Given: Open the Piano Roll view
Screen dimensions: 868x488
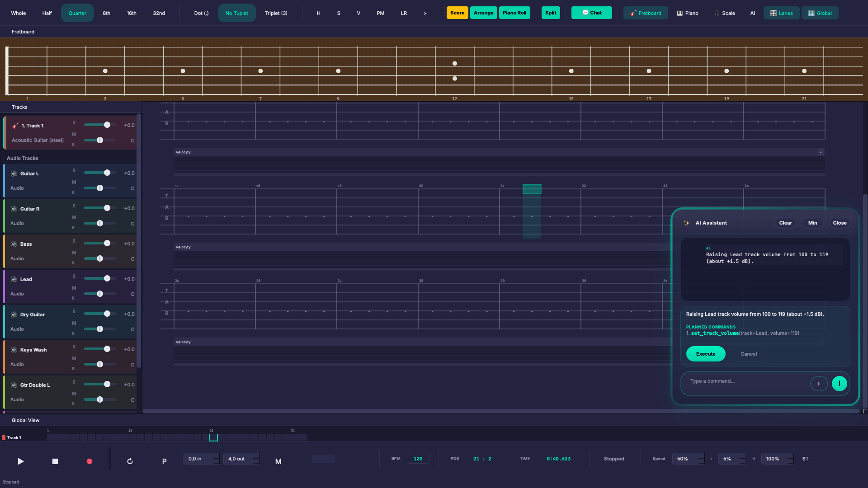Looking at the screenshot, I should point(514,13).
